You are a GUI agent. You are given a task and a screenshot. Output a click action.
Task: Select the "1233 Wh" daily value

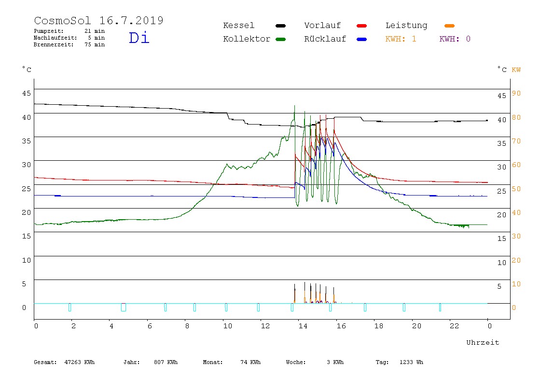pyautogui.click(x=412, y=362)
